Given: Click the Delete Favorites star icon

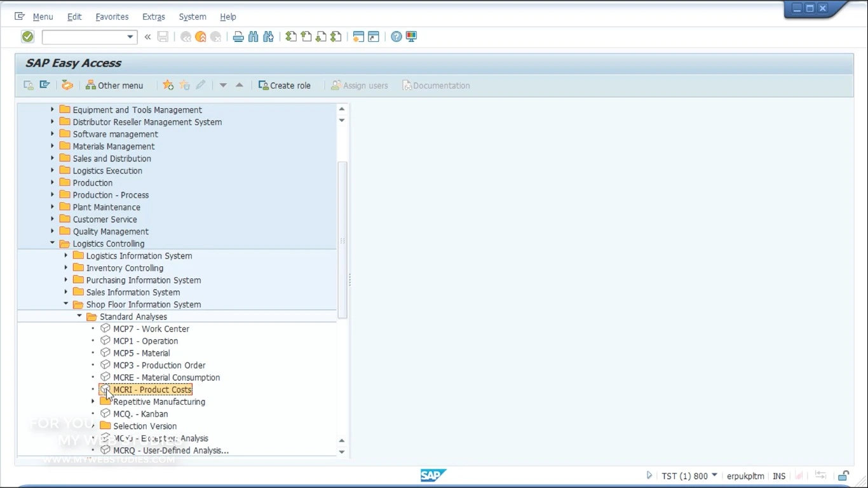Looking at the screenshot, I should pyautogui.click(x=184, y=85).
